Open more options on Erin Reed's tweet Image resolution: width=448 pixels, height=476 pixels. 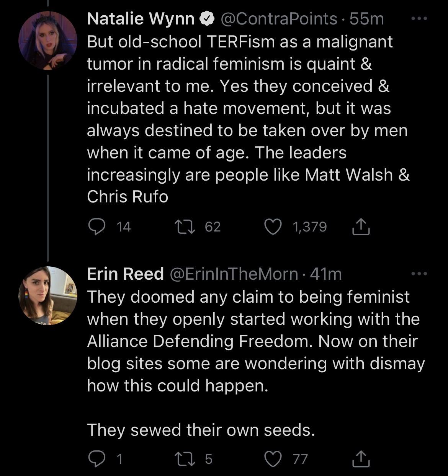(419, 274)
